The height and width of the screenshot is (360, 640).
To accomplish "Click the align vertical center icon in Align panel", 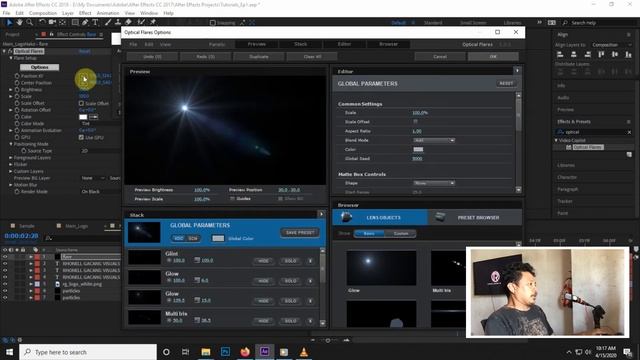I will pyautogui.click(x=615, y=54).
